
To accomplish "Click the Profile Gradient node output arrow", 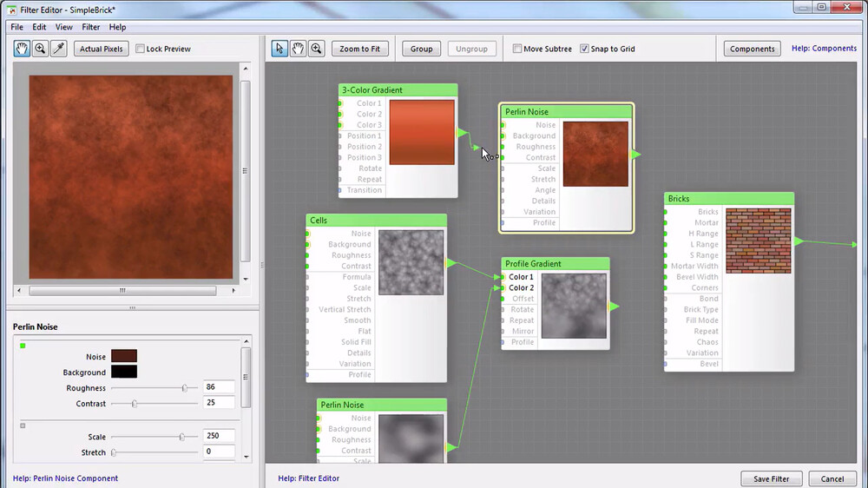I will pos(614,307).
